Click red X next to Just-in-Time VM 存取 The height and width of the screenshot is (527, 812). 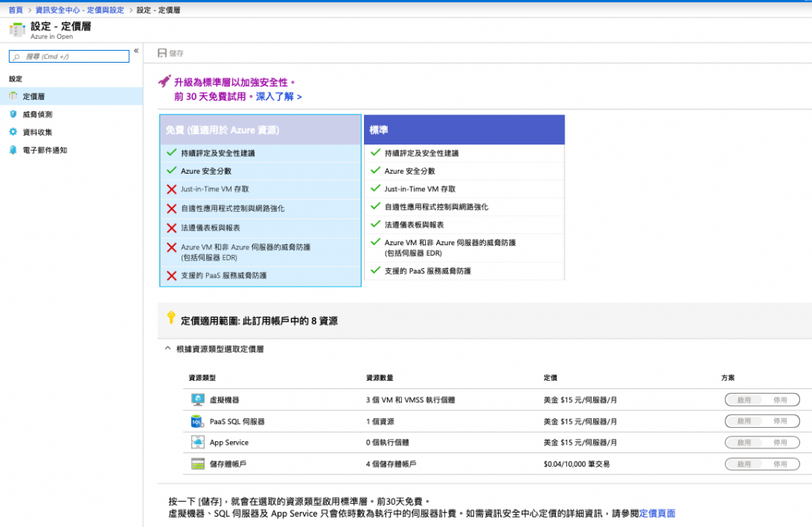pyautogui.click(x=172, y=189)
